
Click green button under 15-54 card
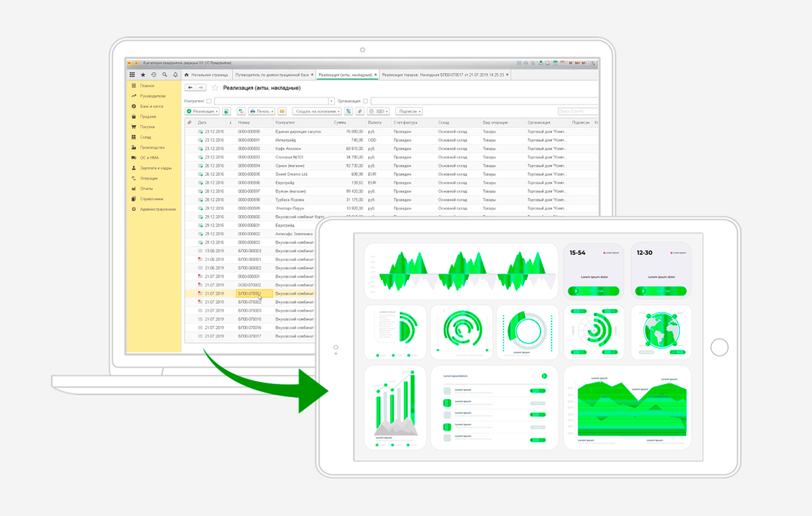(x=593, y=291)
